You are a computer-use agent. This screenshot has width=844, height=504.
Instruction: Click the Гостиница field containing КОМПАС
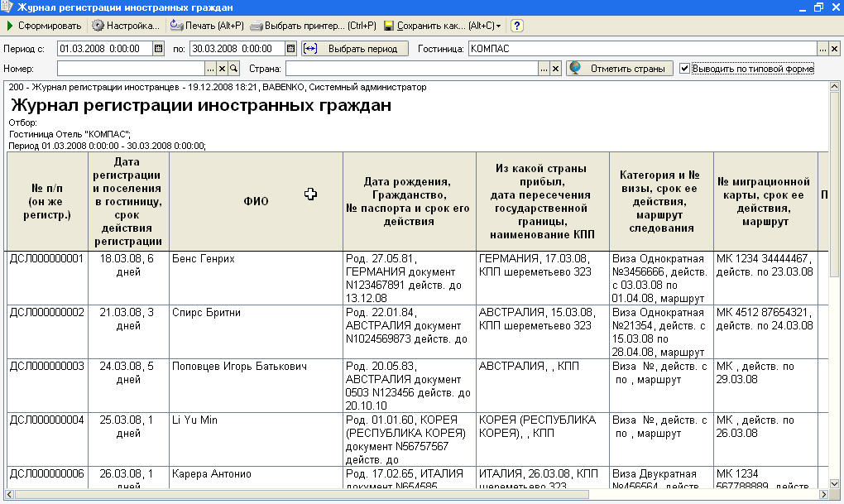pyautogui.click(x=643, y=49)
